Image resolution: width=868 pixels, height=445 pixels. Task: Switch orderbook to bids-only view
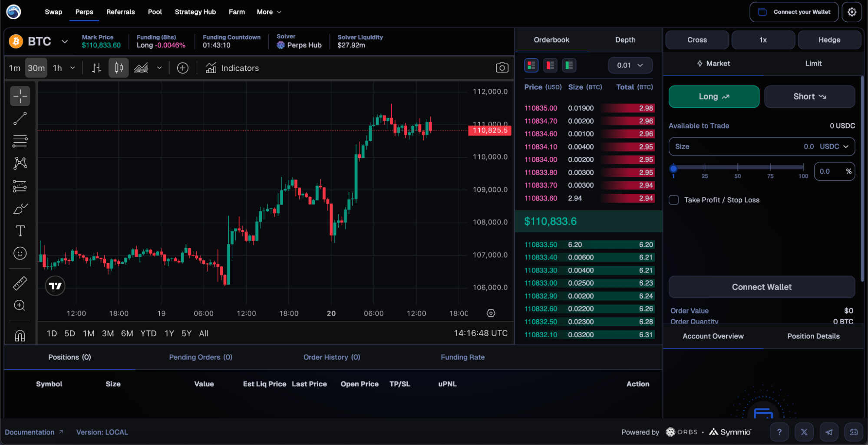[x=569, y=65]
